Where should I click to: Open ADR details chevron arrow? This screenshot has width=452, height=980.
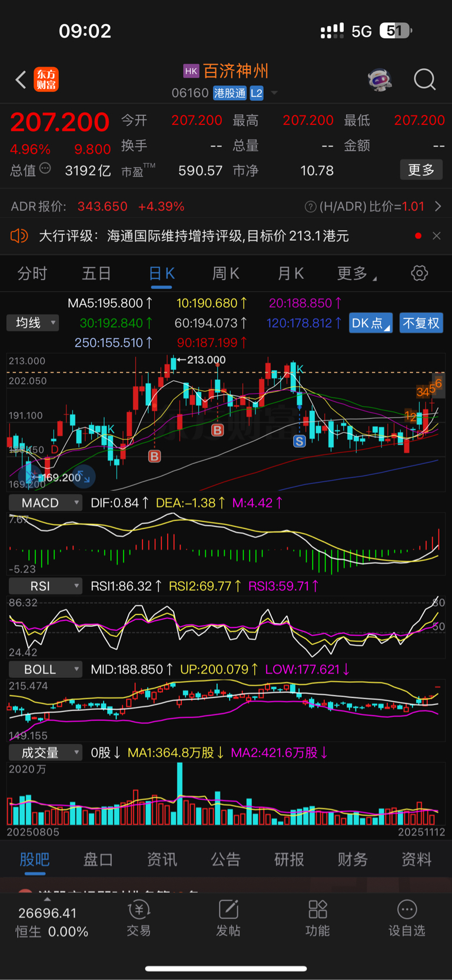click(438, 207)
